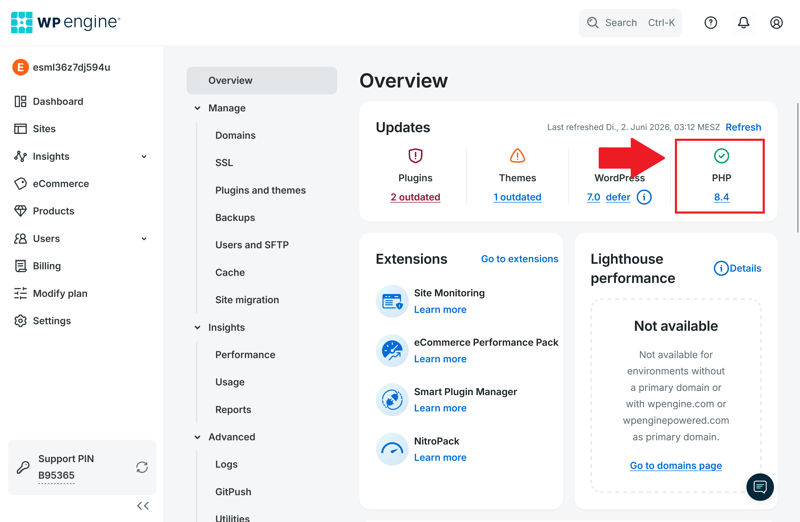Click the 1 outdated themes link
Screen dimensions: 800x522
click(x=517, y=197)
